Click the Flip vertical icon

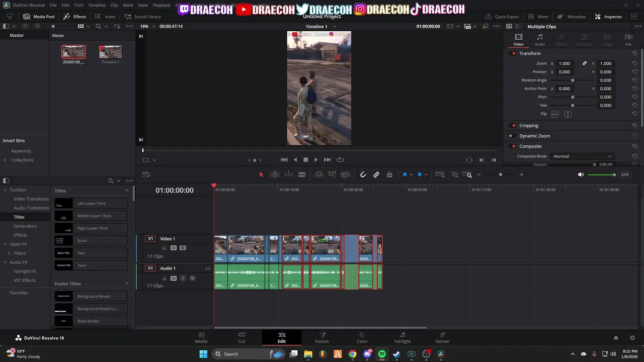pyautogui.click(x=568, y=114)
